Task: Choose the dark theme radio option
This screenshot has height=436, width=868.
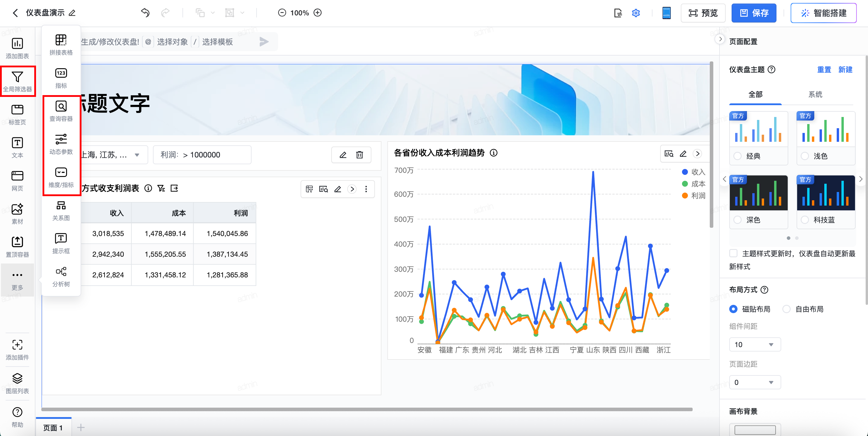Action: 738,220
